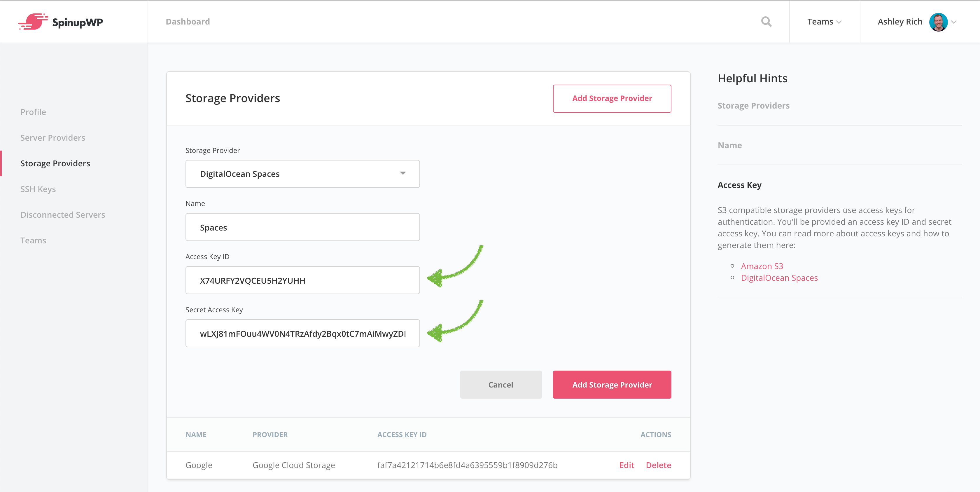Cancel the storage provider form
This screenshot has height=492, width=980.
click(x=501, y=385)
